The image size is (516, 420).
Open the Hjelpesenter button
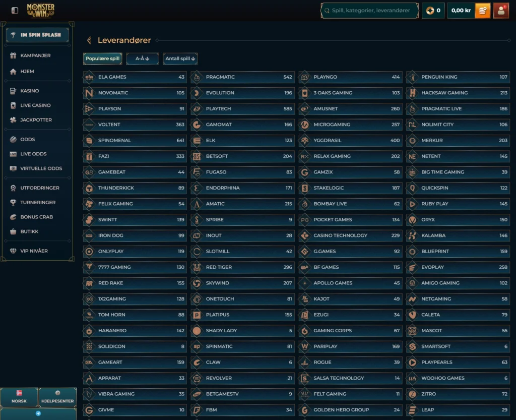click(57, 397)
